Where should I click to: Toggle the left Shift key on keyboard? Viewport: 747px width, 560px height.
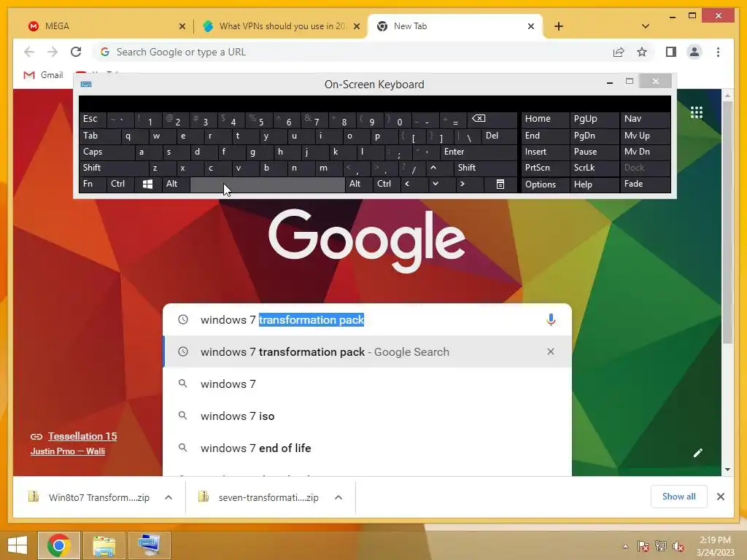coord(113,168)
